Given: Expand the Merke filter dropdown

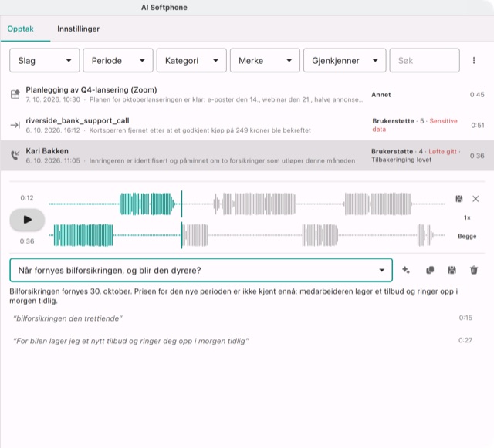Looking at the screenshot, I should 265,60.
